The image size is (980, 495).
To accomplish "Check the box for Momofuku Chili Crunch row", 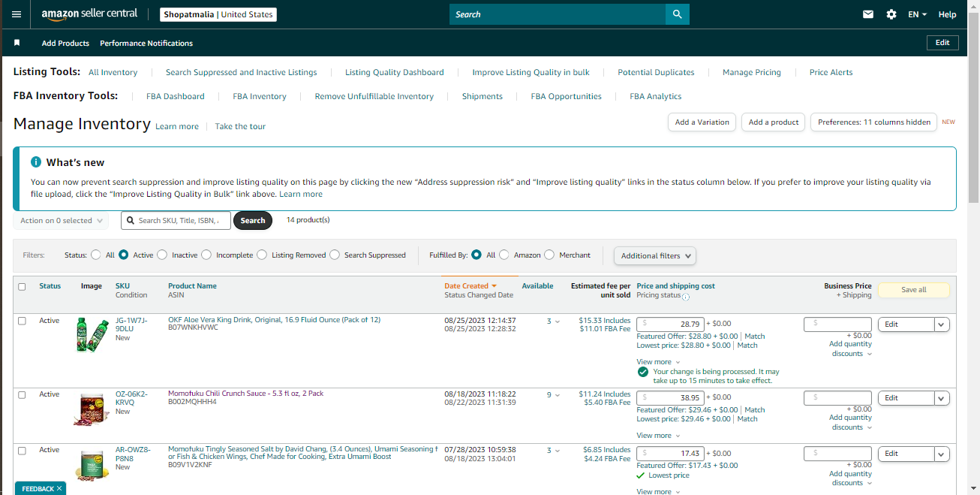I will tap(22, 394).
